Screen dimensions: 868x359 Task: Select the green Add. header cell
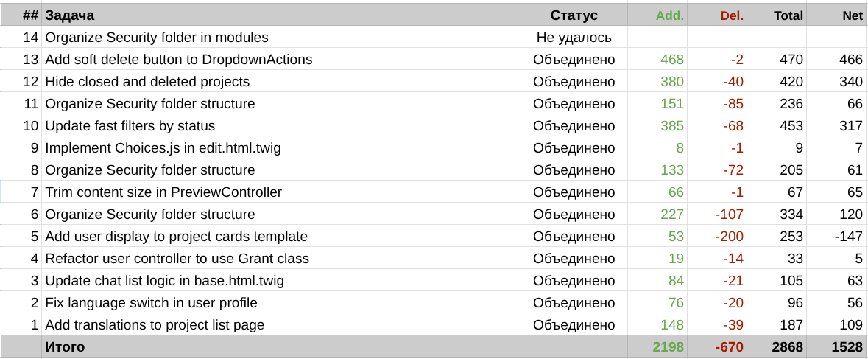click(x=669, y=15)
